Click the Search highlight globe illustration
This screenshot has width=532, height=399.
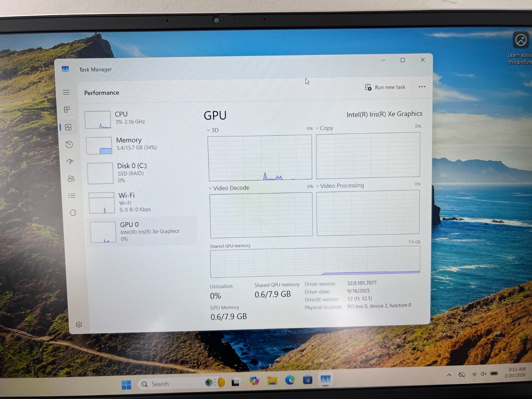215,382
